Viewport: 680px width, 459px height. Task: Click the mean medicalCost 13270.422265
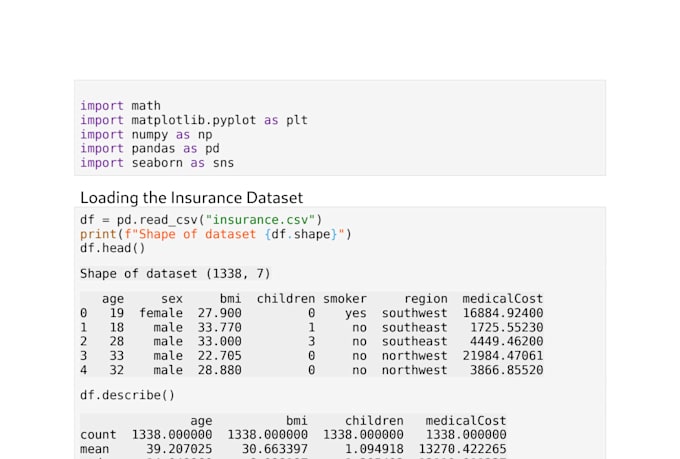[x=462, y=449]
